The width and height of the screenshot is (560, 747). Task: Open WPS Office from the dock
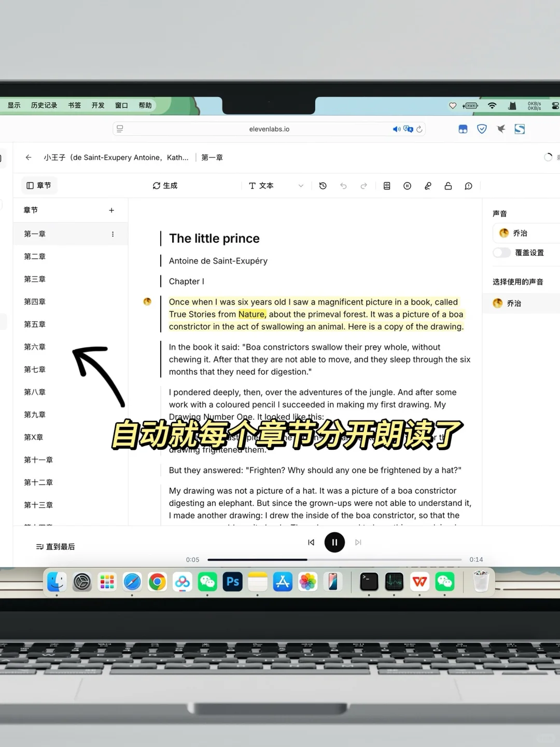coord(419,582)
